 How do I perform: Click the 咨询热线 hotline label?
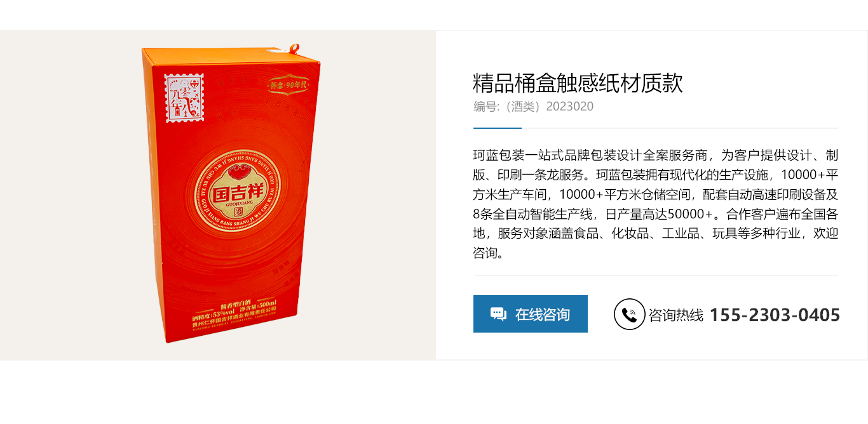(x=676, y=315)
